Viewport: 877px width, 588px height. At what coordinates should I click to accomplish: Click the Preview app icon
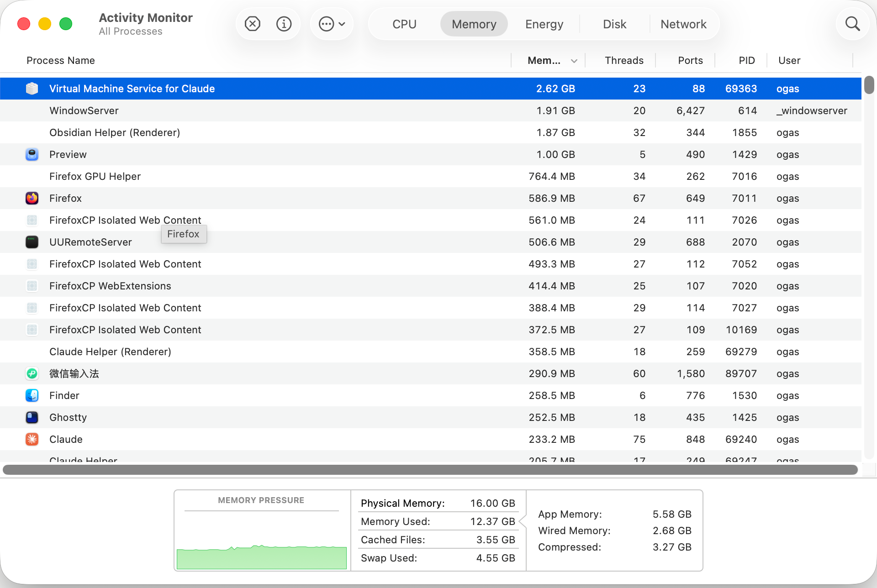point(32,154)
